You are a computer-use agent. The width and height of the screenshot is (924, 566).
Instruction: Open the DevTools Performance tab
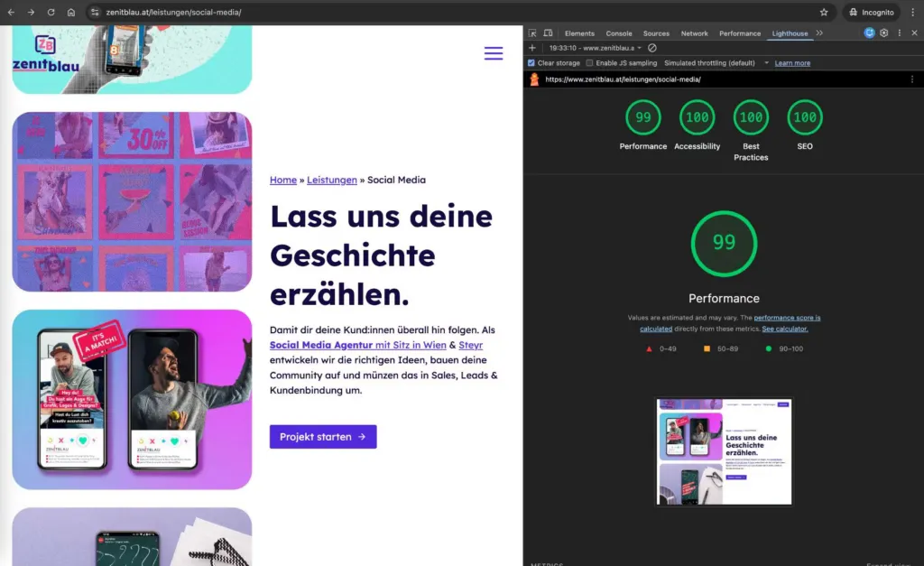coord(740,33)
